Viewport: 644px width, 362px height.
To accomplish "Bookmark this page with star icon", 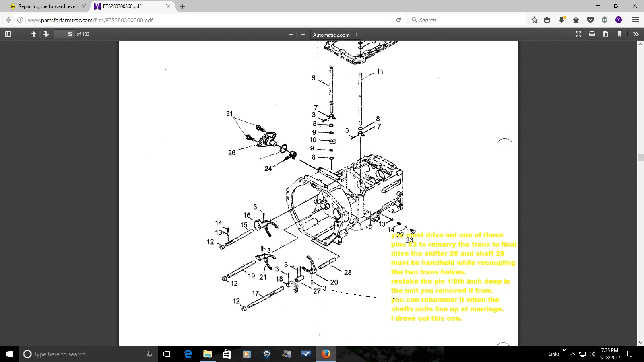I will [535, 20].
